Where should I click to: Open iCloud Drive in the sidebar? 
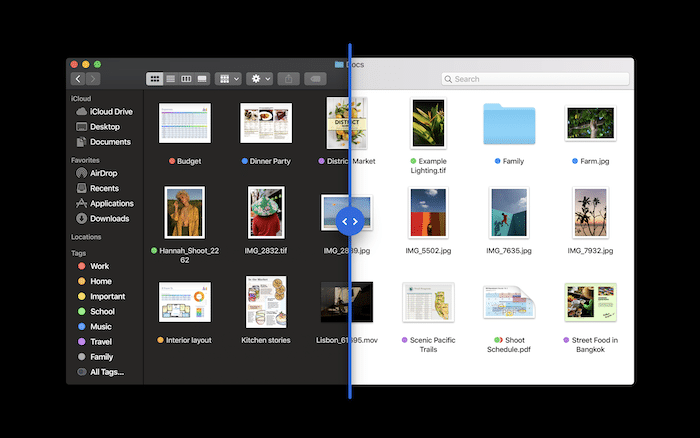(x=110, y=112)
